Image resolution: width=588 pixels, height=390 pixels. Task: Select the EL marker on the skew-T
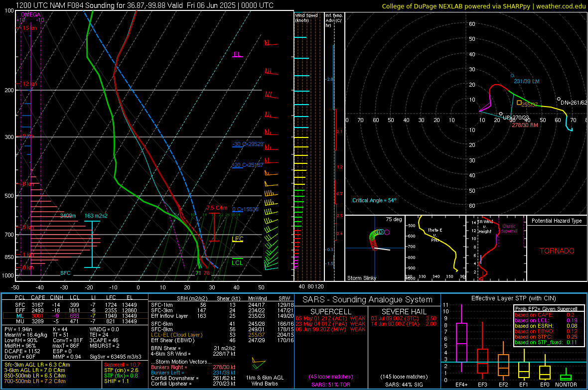237,54
